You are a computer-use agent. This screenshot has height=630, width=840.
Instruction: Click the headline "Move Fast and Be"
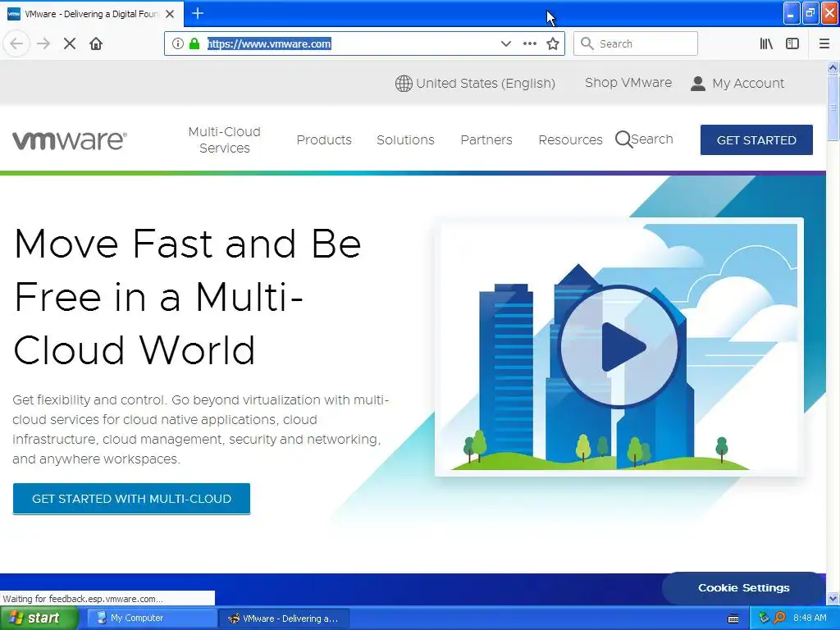tap(188, 244)
